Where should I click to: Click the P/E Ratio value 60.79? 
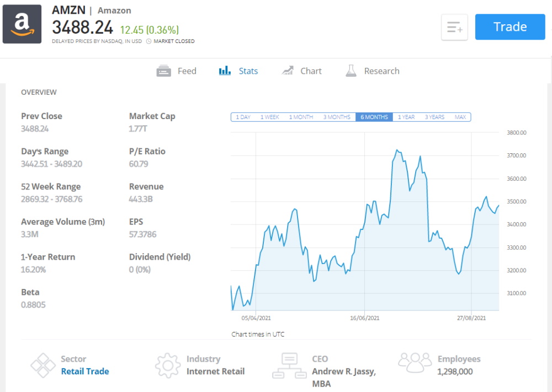click(139, 164)
